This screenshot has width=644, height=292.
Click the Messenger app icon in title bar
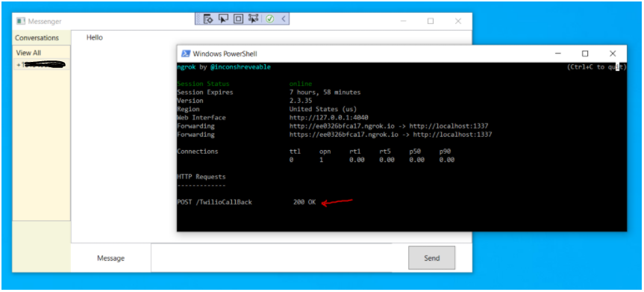pyautogui.click(x=21, y=22)
